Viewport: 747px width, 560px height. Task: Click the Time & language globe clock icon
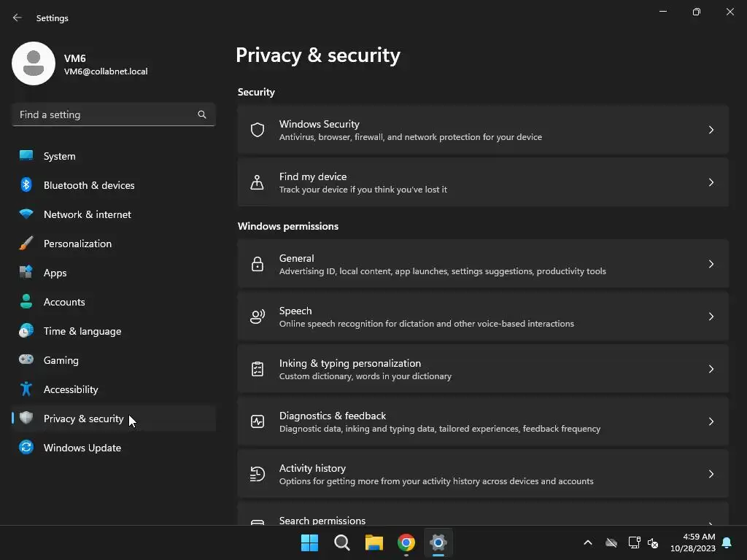(26, 330)
